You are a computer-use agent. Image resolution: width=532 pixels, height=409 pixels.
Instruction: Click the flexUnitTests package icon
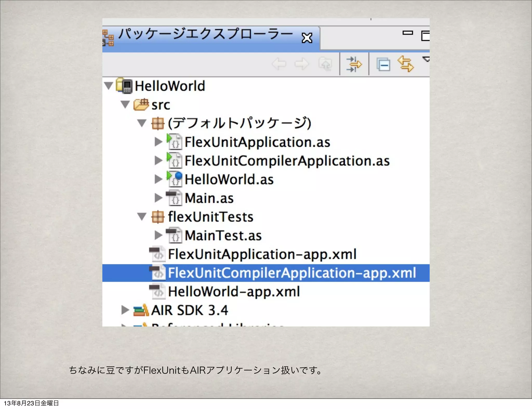pyautogui.click(x=158, y=217)
